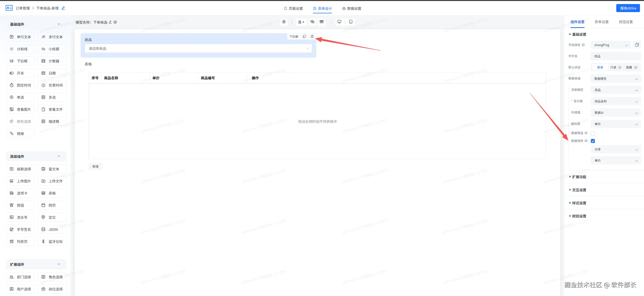Click the copy icon beside the shangPing field

(637, 45)
